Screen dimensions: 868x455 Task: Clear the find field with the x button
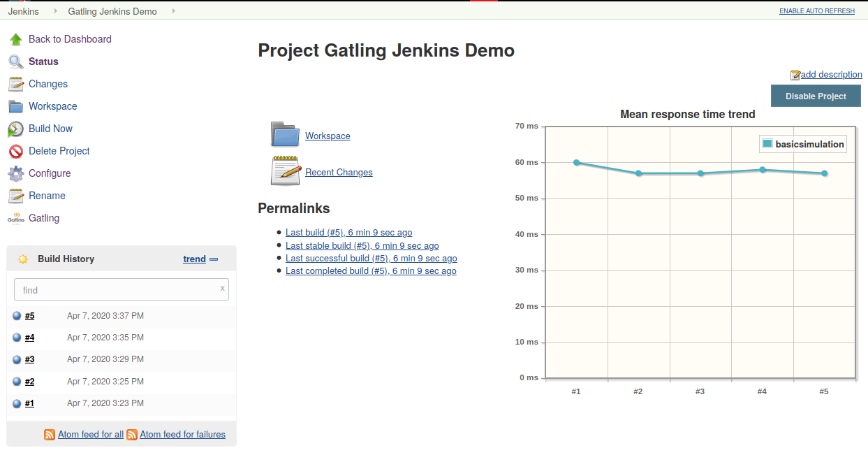click(x=223, y=288)
